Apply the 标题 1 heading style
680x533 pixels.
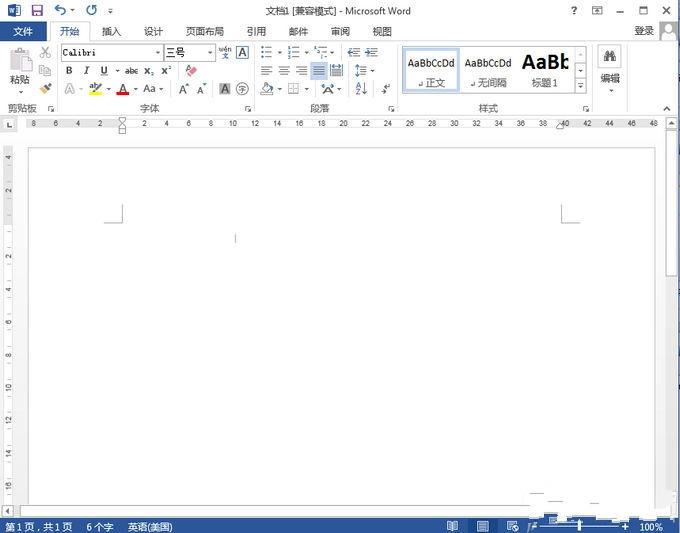[x=545, y=70]
